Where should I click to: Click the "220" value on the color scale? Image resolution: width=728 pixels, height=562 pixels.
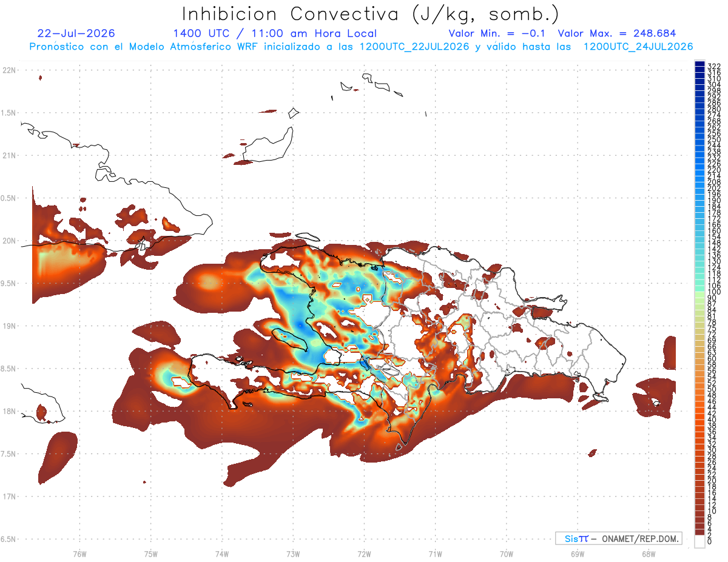tap(714, 170)
